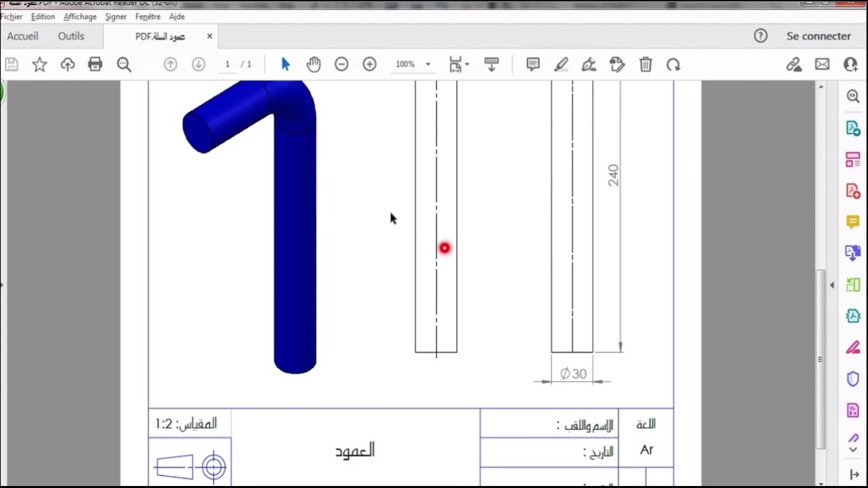Open the yellow Comment tool in sidebar
Image resolution: width=868 pixels, height=488 pixels.
853,222
